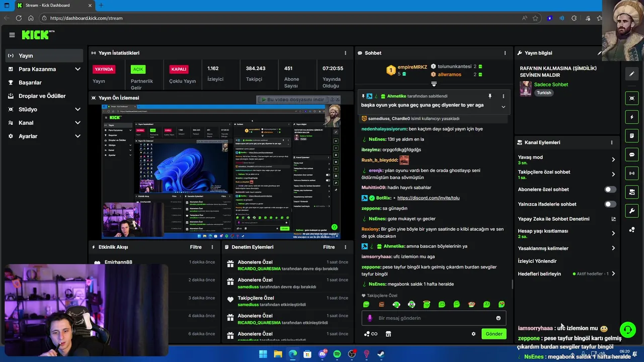Open the Filtre dropdown in Etkinlik Akışı
Viewport: 644px width, 362px height.
[196, 247]
